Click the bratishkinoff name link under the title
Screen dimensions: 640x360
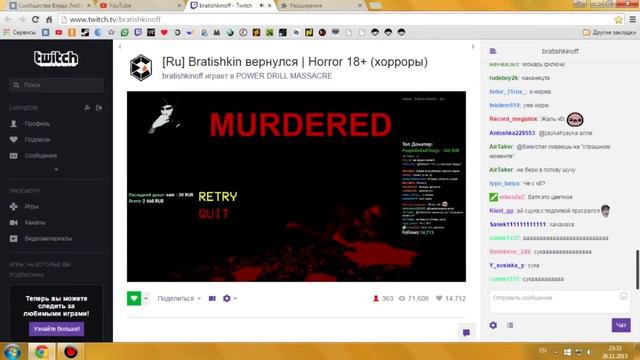point(182,76)
